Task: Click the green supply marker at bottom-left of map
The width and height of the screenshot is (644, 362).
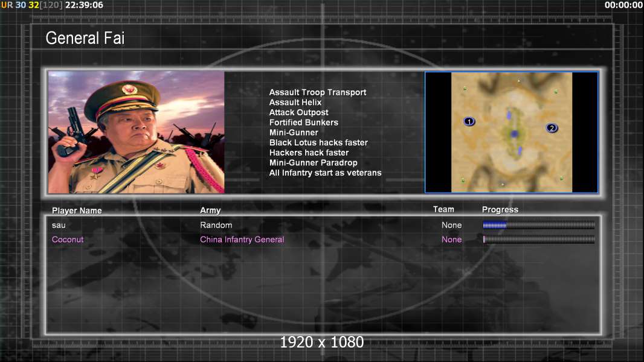Action: pyautogui.click(x=463, y=180)
